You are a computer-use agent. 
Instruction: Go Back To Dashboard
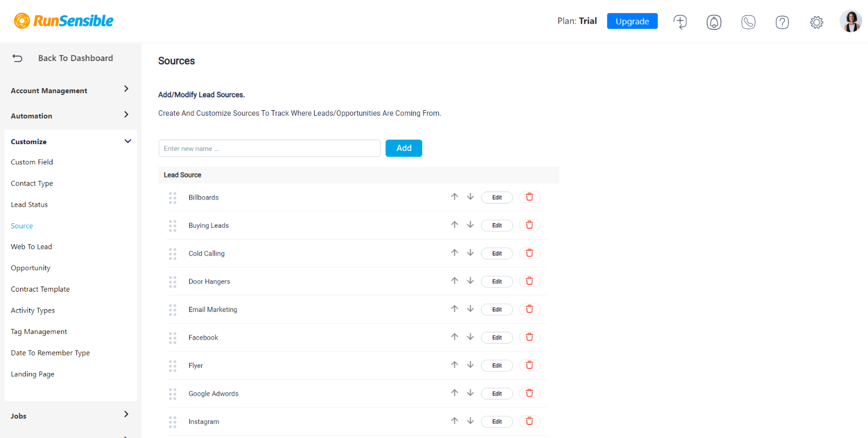tap(75, 58)
